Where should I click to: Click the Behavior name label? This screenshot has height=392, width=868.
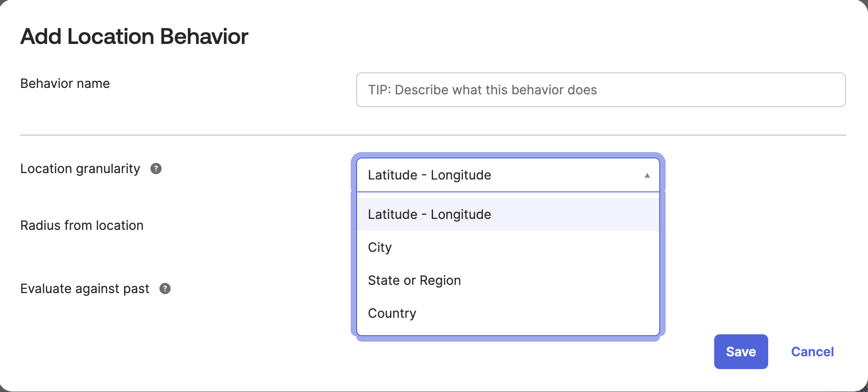click(65, 83)
